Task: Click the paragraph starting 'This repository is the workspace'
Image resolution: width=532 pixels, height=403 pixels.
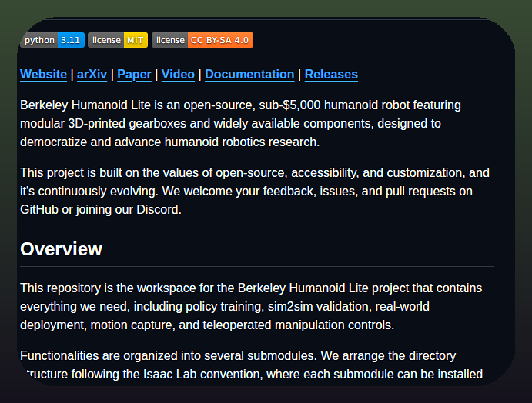Action: pos(251,306)
